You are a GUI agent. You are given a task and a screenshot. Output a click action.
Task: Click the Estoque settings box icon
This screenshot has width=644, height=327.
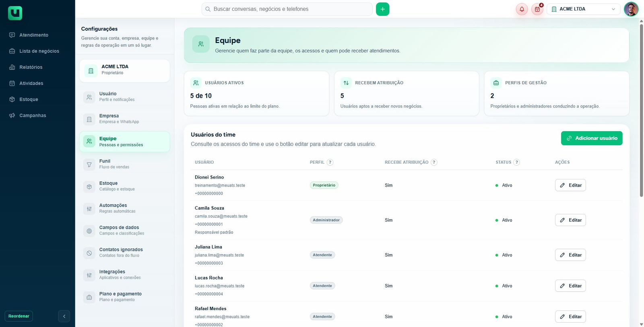(89, 186)
